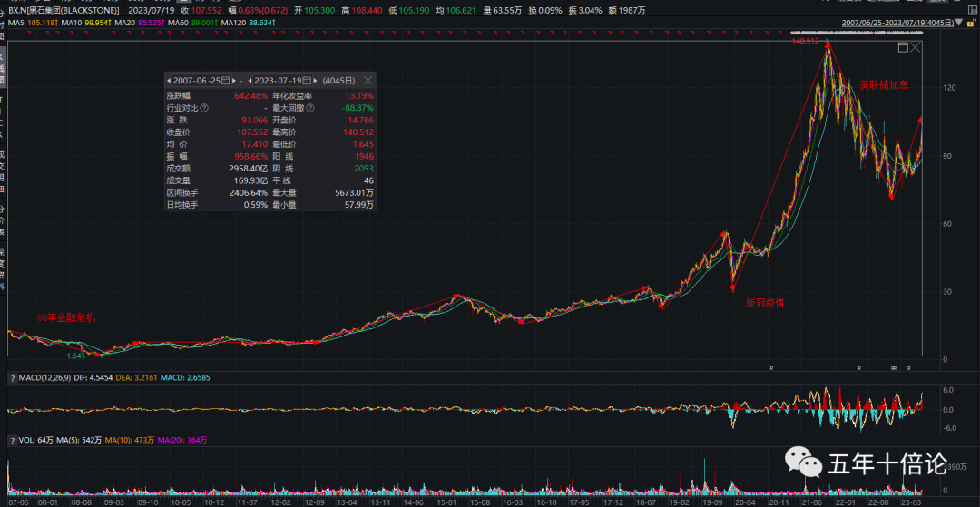Click the DEA: 3.2161 value

click(137, 377)
